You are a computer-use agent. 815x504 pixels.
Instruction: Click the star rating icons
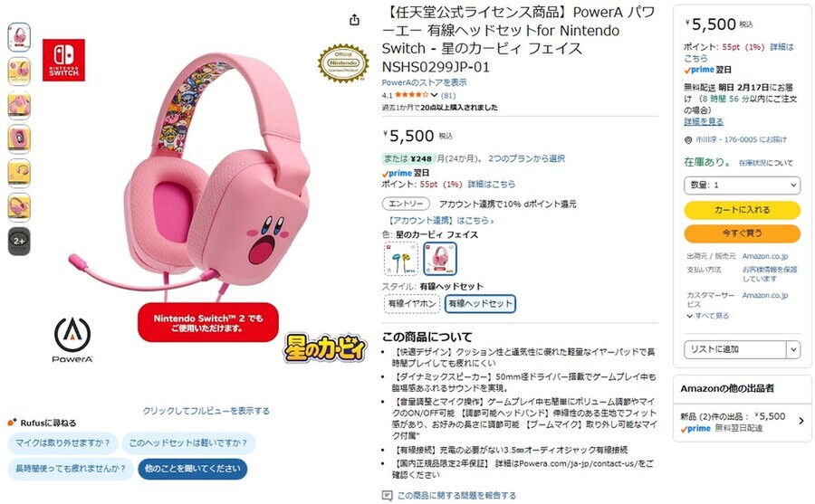(412, 95)
